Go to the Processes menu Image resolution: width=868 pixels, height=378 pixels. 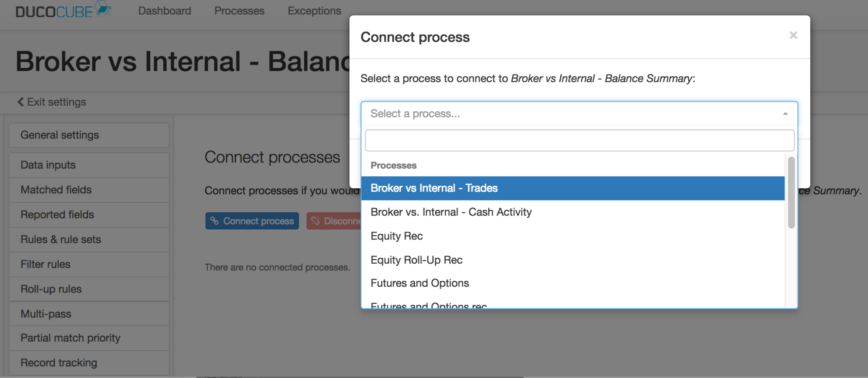(239, 11)
